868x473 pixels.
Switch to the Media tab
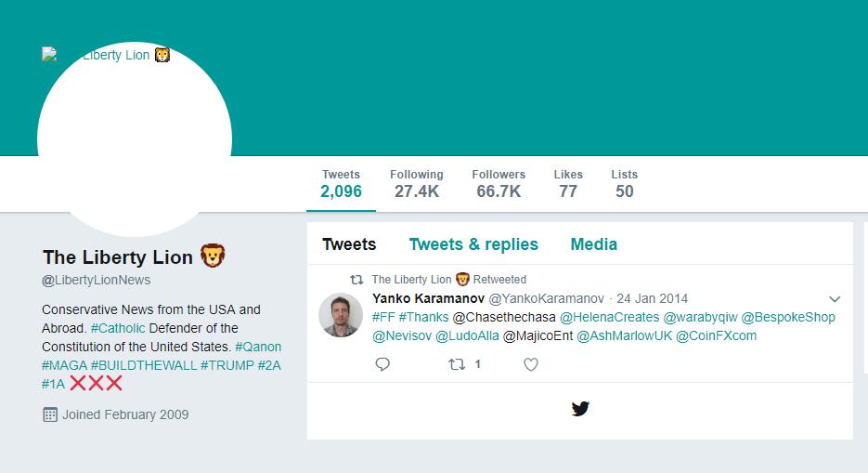[593, 244]
